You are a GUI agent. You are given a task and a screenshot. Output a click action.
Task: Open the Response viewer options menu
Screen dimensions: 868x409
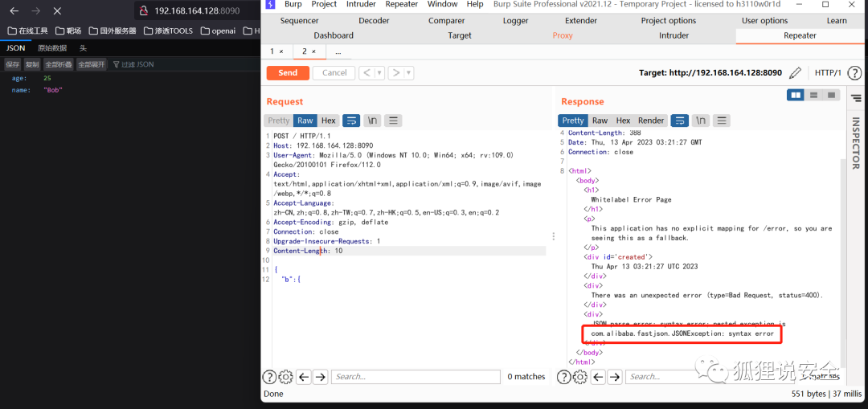(x=721, y=121)
